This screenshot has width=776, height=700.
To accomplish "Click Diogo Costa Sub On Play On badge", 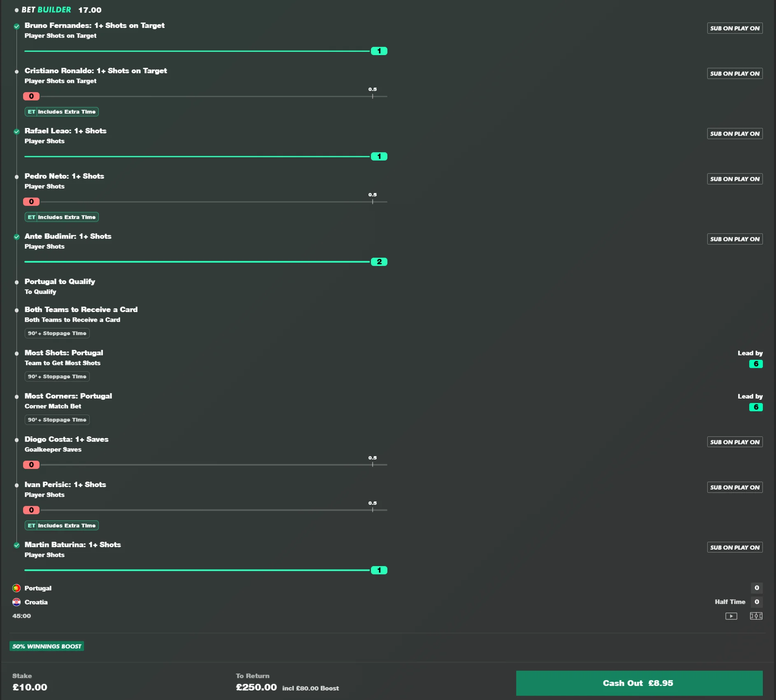I will tap(735, 442).
